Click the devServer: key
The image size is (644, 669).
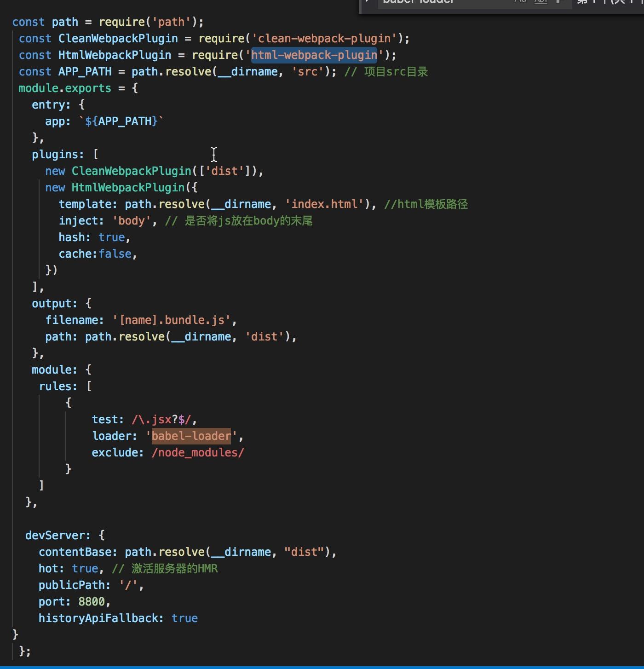pyautogui.click(x=58, y=536)
